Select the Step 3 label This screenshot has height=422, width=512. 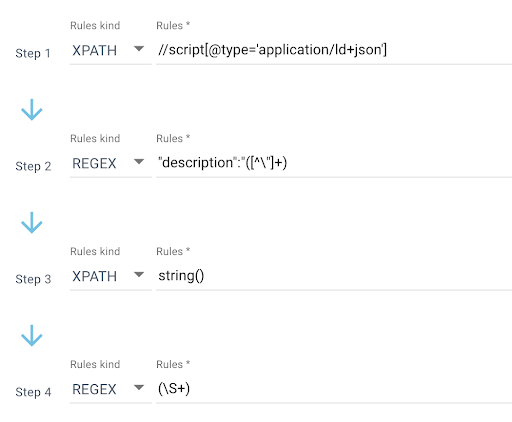[x=33, y=279]
